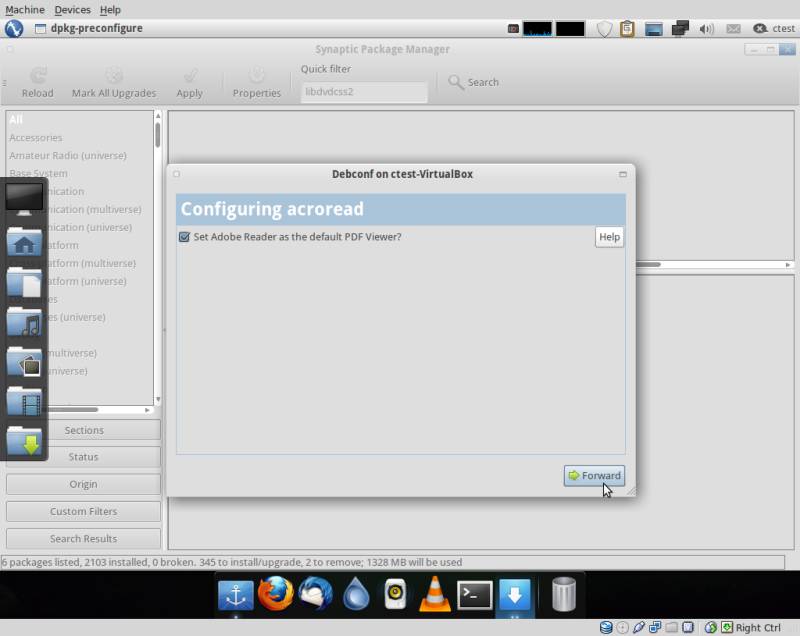Click the shield icon in top panel
800x636 pixels.
click(x=604, y=29)
